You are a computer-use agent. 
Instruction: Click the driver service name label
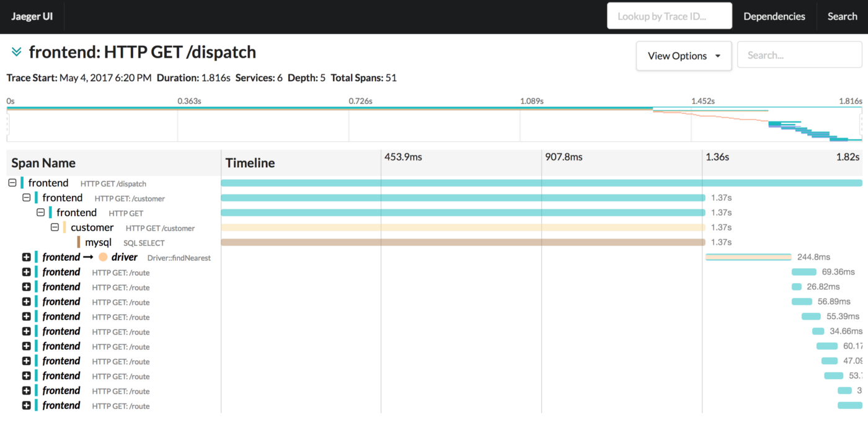coord(125,257)
